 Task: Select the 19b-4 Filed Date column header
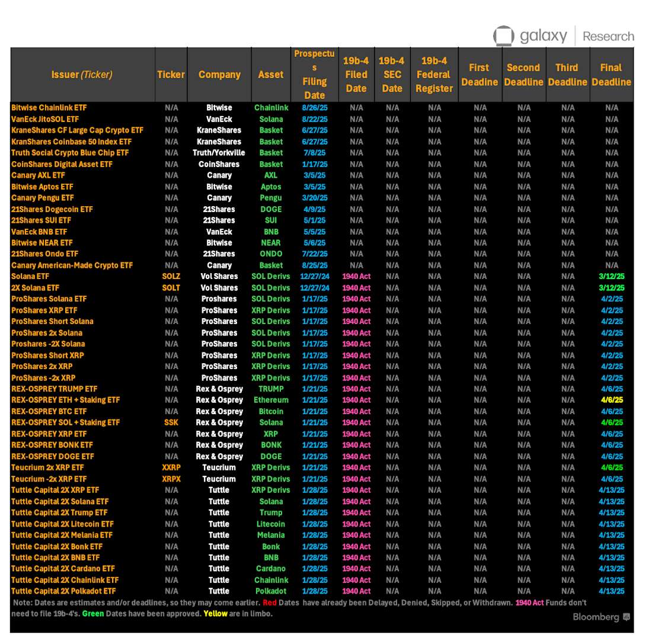pos(354,74)
